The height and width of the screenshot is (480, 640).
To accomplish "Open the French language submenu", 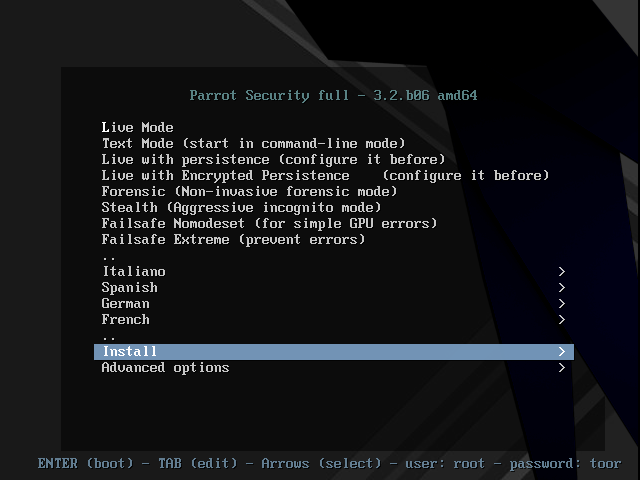I will tap(333, 319).
